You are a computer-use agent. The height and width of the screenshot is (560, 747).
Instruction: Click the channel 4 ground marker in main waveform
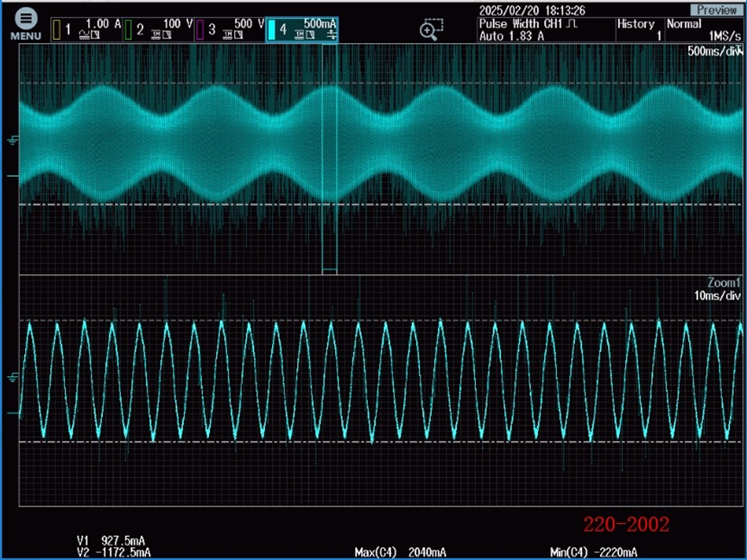pos(13,140)
